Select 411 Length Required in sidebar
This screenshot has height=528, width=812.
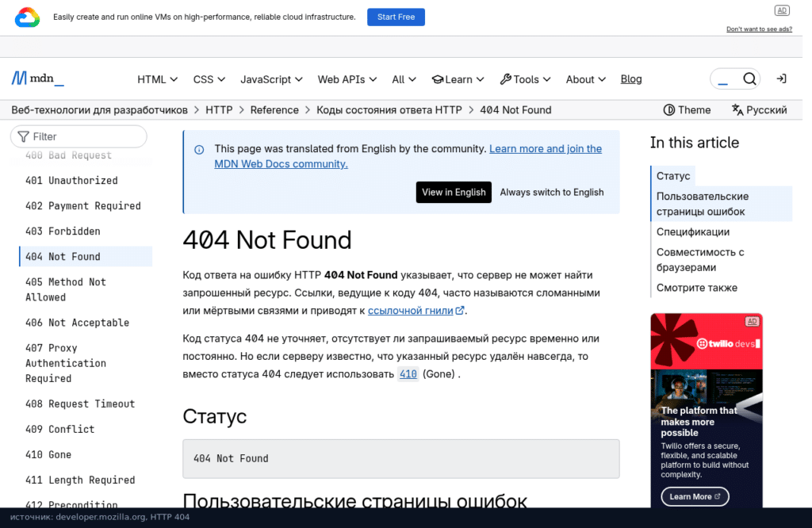pos(80,480)
